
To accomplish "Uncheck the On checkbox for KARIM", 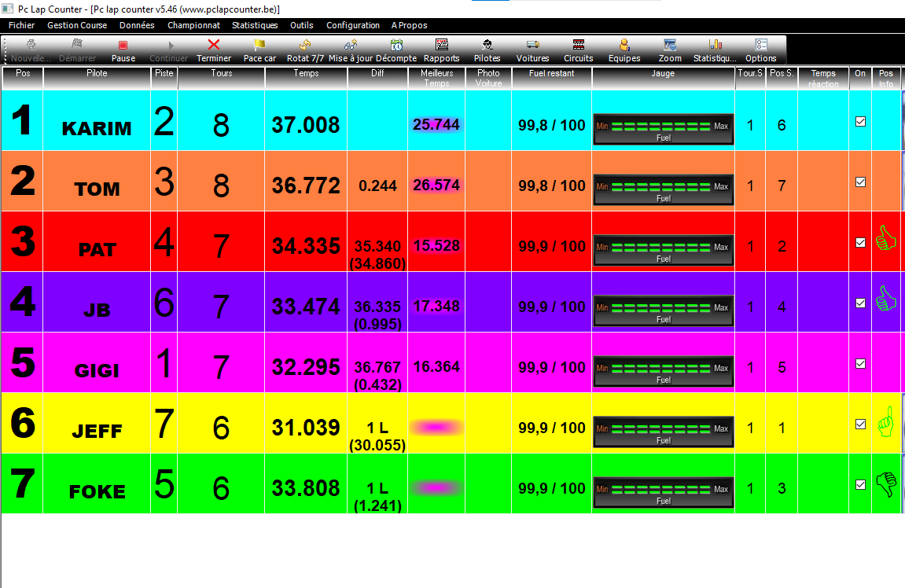I will [860, 122].
